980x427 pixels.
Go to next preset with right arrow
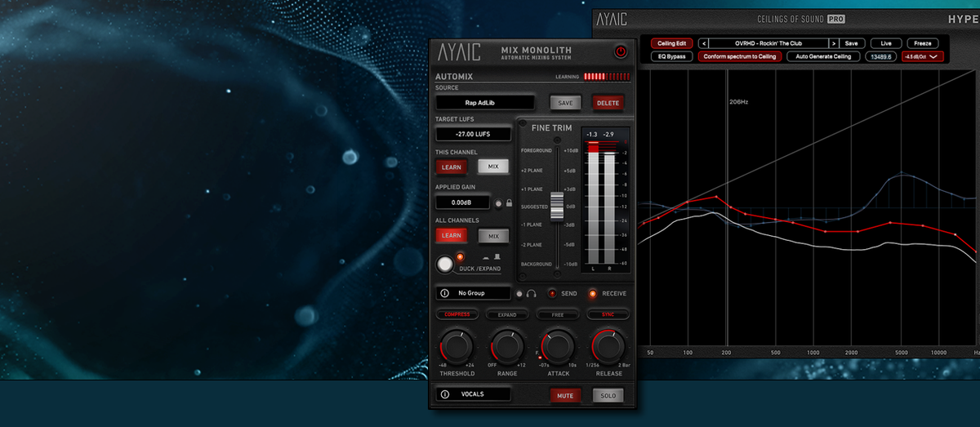point(833,43)
